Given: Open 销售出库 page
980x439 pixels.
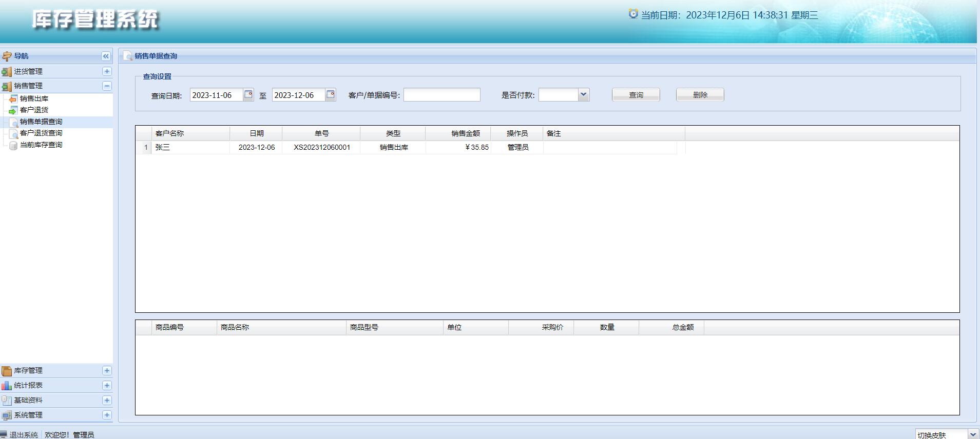Looking at the screenshot, I should pos(34,98).
